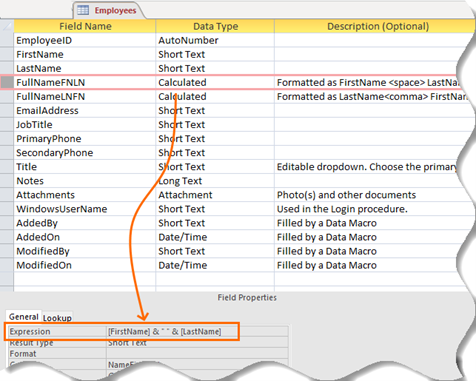The width and height of the screenshot is (476, 381).
Task: Select the LastName field name cell
Action: coord(85,68)
